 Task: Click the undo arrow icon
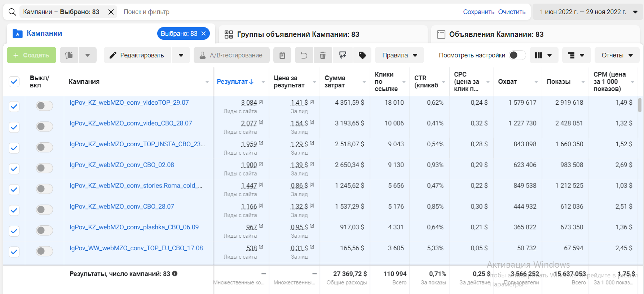(304, 55)
